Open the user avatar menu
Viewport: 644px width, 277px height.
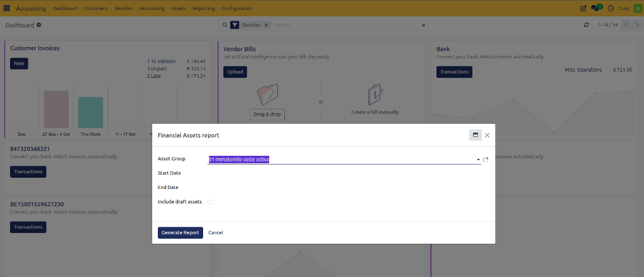coord(637,8)
